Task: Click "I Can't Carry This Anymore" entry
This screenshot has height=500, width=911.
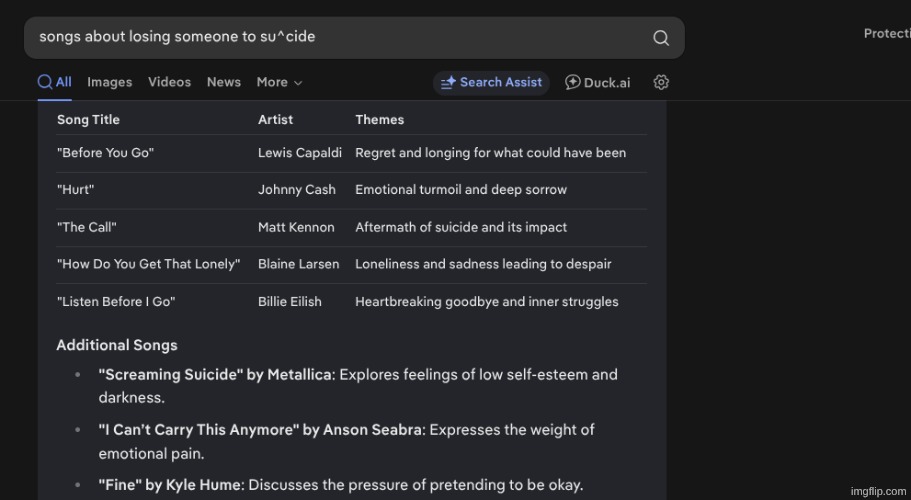Action: (x=346, y=441)
